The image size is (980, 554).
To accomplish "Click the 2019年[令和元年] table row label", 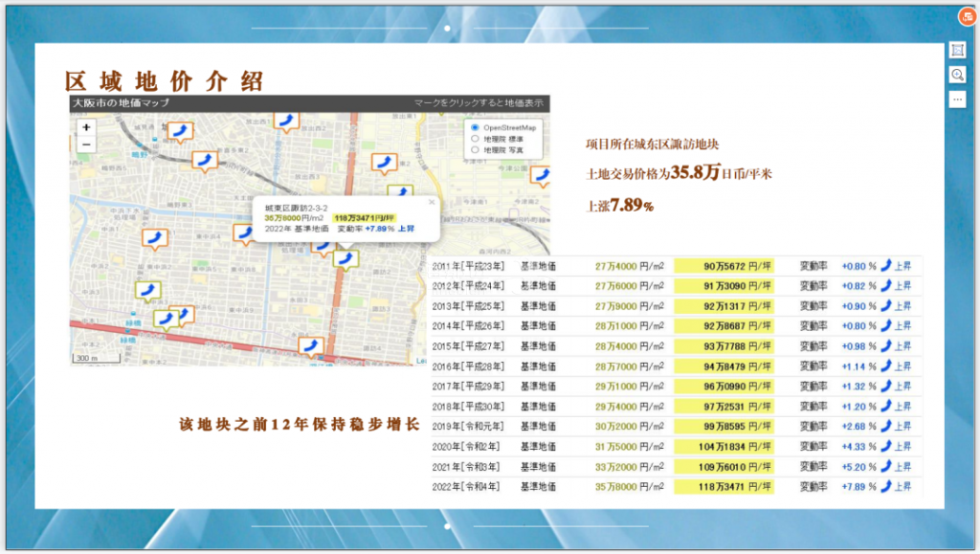I will click(468, 427).
